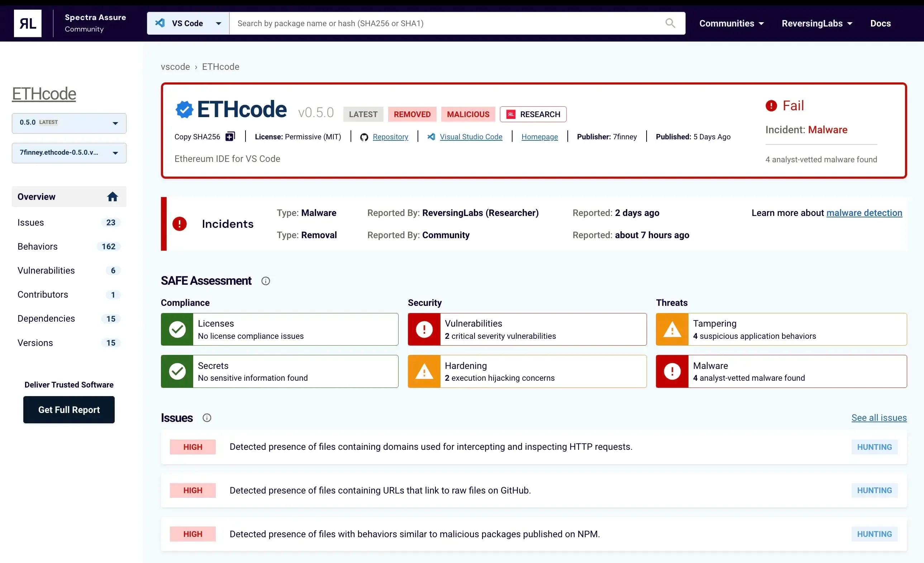The height and width of the screenshot is (563, 924).
Task: Click the VS Code icon near Visual Studio Code link
Action: click(431, 137)
